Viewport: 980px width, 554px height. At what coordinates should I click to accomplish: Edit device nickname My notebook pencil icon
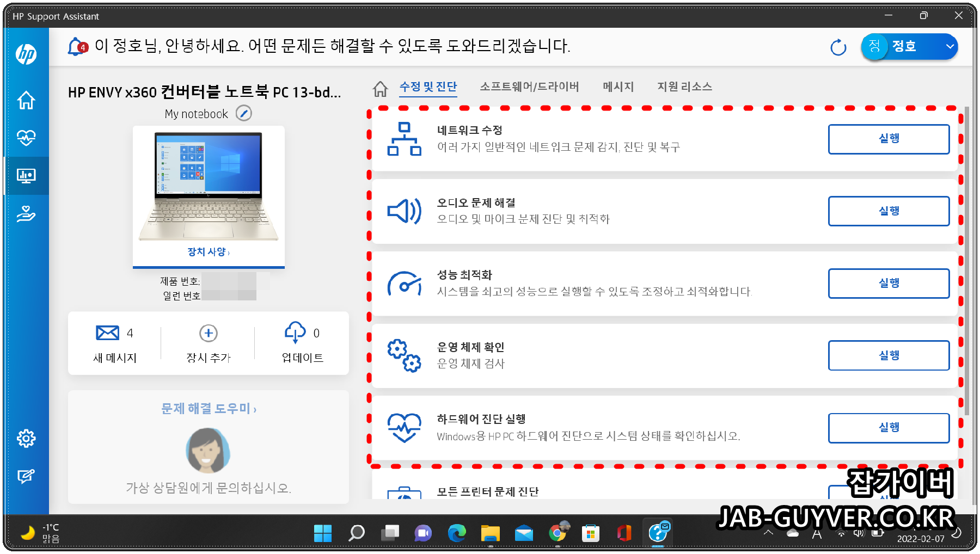click(244, 113)
